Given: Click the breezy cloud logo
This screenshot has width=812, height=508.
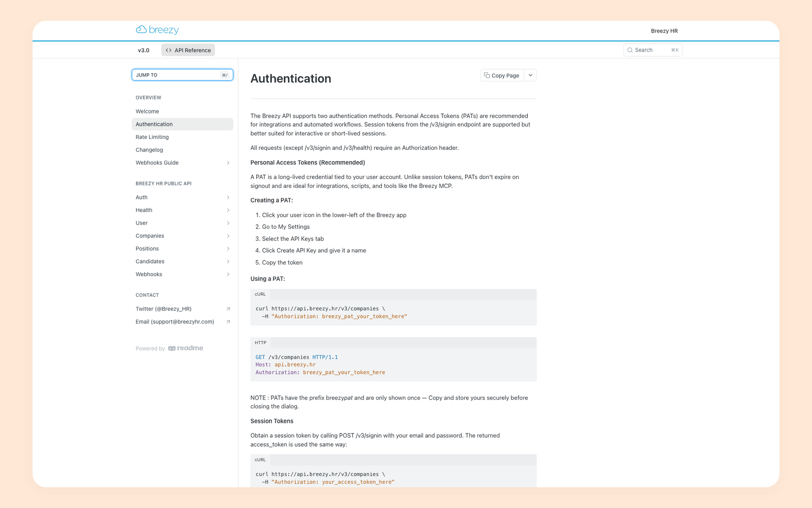Looking at the screenshot, I should (157, 30).
